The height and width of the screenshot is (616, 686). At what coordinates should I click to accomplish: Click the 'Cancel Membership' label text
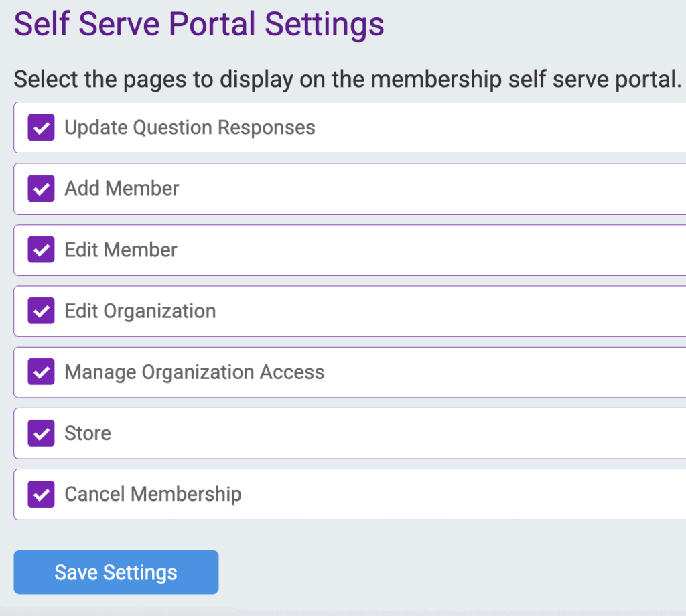click(x=153, y=495)
